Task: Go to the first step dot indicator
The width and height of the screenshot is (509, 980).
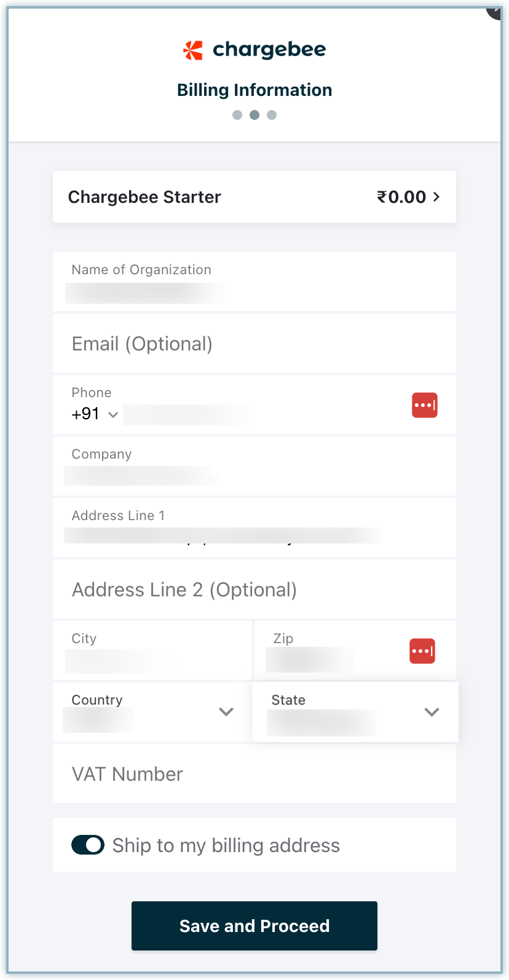Action: (x=237, y=115)
